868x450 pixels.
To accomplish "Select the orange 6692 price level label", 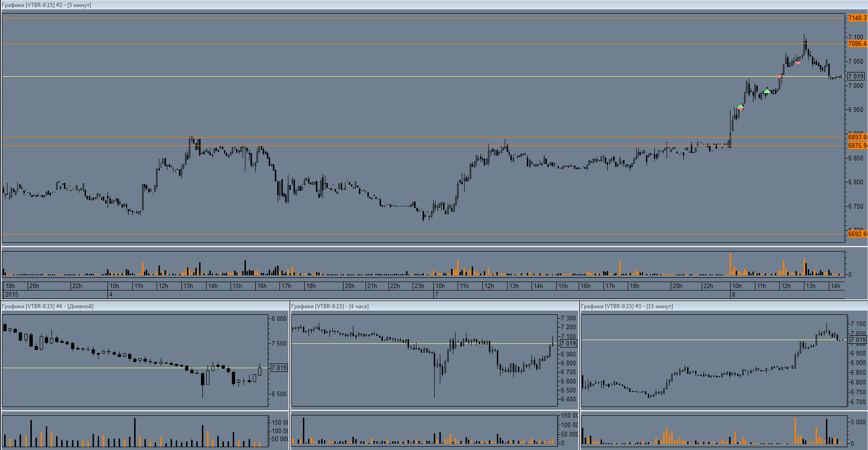I will click(857, 234).
